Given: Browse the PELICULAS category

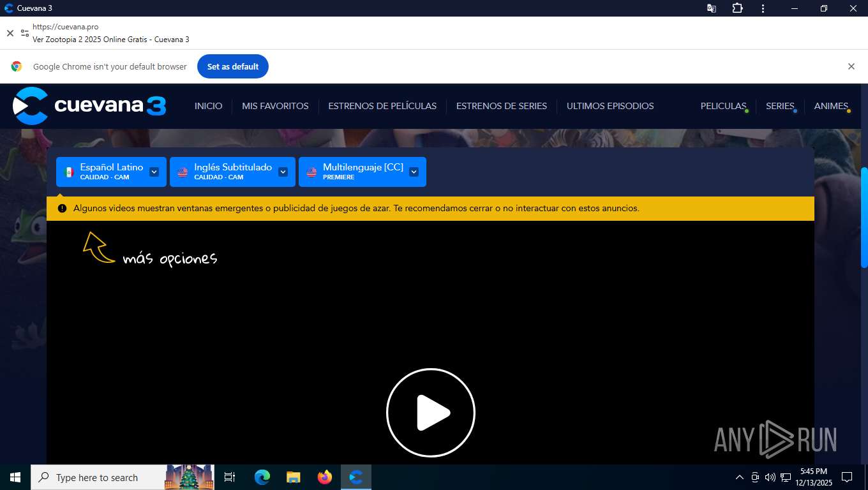Looking at the screenshot, I should point(724,106).
